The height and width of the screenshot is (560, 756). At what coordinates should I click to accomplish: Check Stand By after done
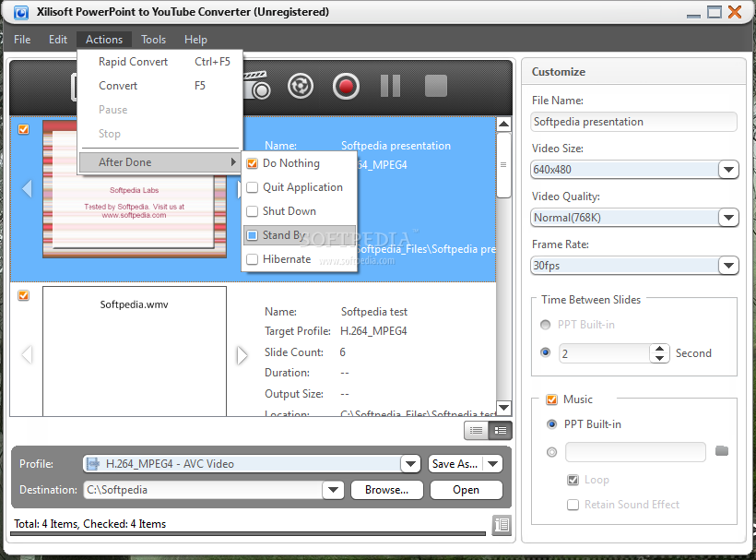(x=300, y=235)
